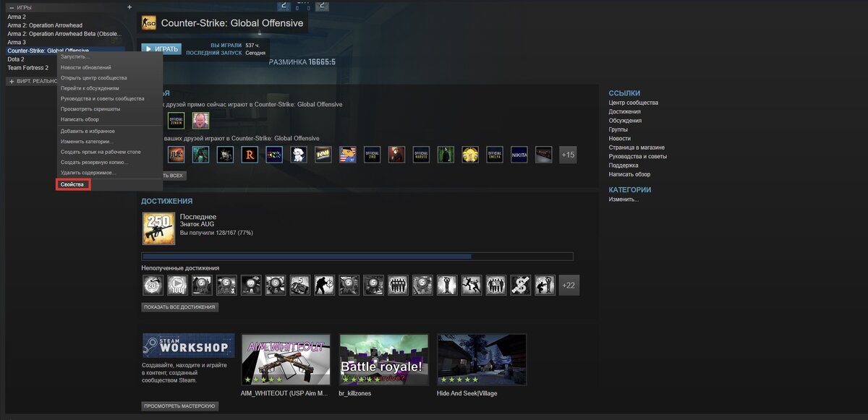Show the +22 more achievements tile
This screenshot has height=420, width=868.
(x=569, y=286)
